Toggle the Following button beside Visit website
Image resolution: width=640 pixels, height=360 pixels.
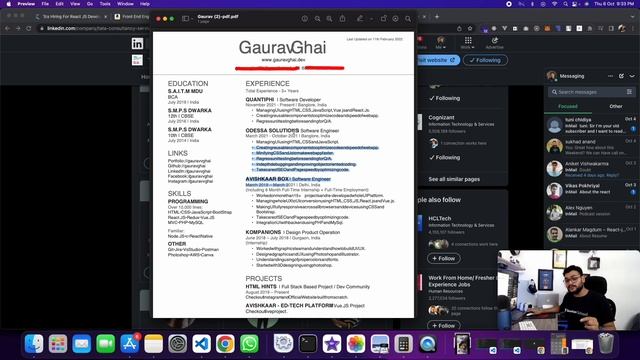pyautogui.click(x=485, y=60)
